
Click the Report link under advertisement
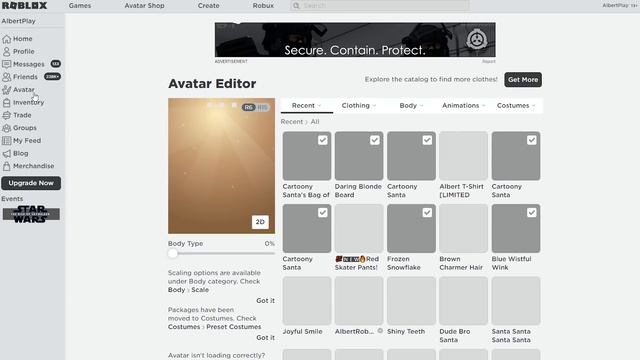point(489,61)
